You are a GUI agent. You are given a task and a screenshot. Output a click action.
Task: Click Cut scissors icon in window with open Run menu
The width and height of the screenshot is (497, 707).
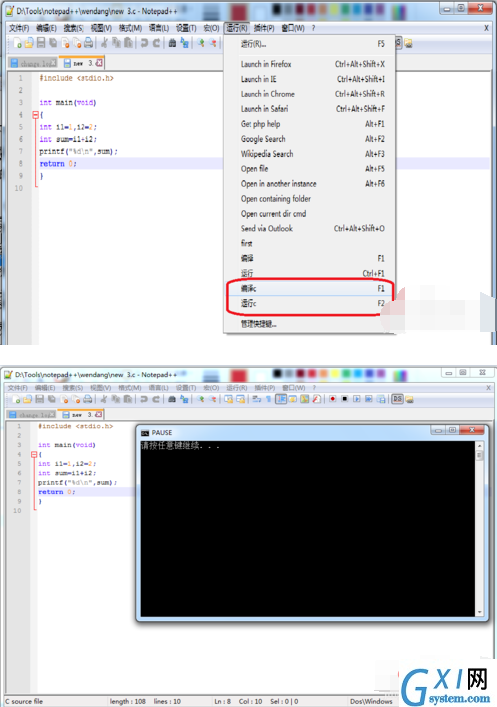tap(105, 43)
